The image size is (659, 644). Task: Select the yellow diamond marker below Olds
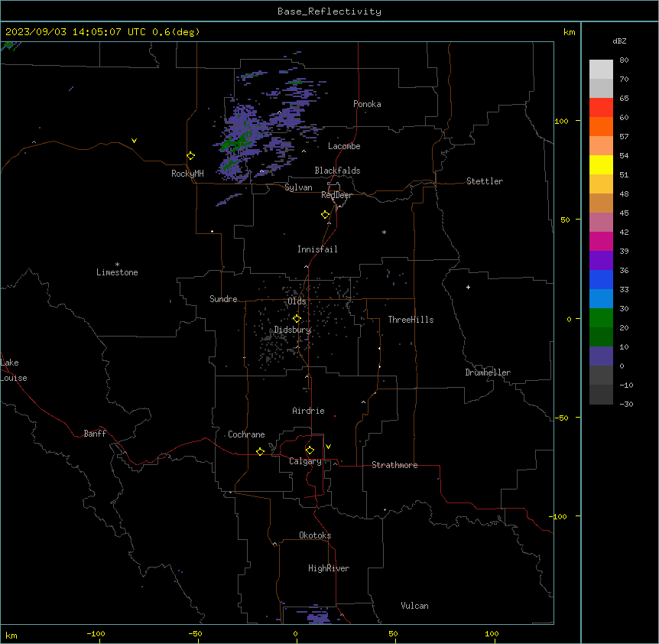pyautogui.click(x=297, y=318)
